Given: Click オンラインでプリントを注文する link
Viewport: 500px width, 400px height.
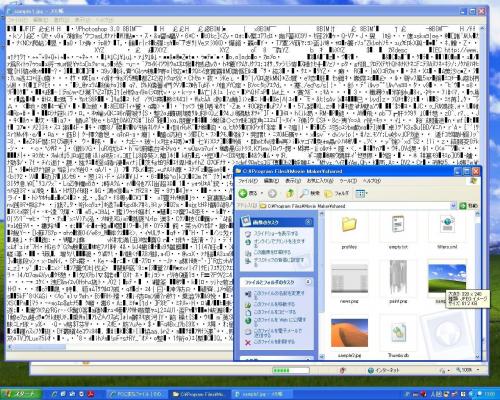Looking at the screenshot, I should pos(279,243).
